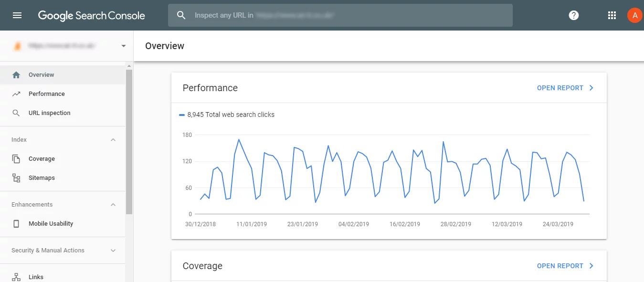Open URL inspection from the sidebar

click(x=49, y=113)
